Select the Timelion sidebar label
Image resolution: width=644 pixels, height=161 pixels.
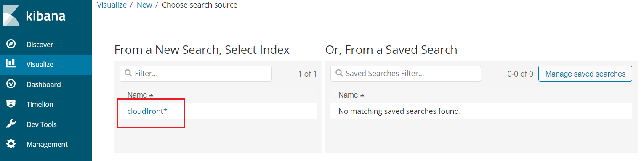coord(40,104)
